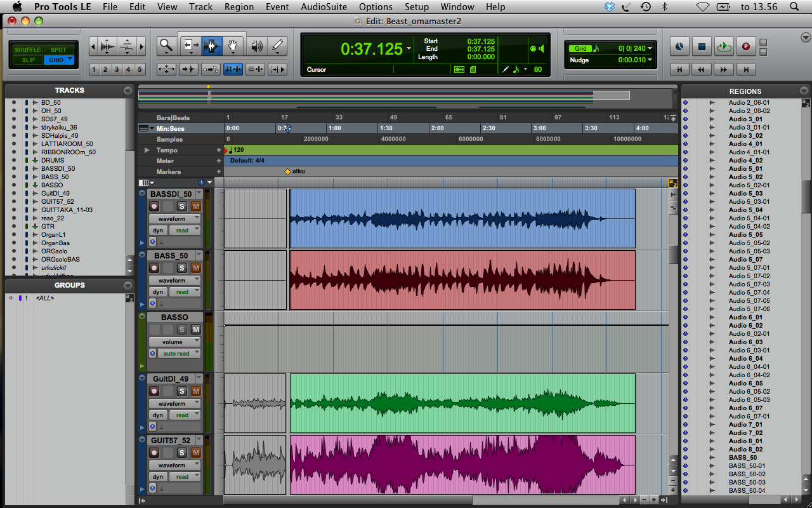Open BASS_50 automation mode read selector

185,292
